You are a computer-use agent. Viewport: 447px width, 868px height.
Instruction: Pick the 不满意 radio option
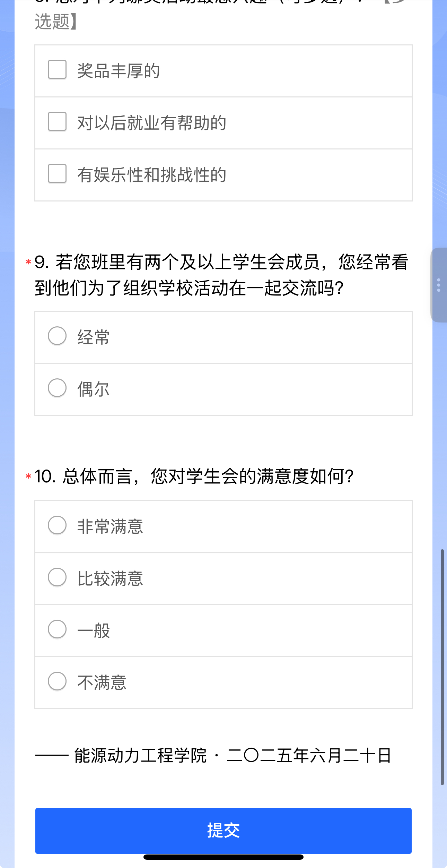(57, 681)
